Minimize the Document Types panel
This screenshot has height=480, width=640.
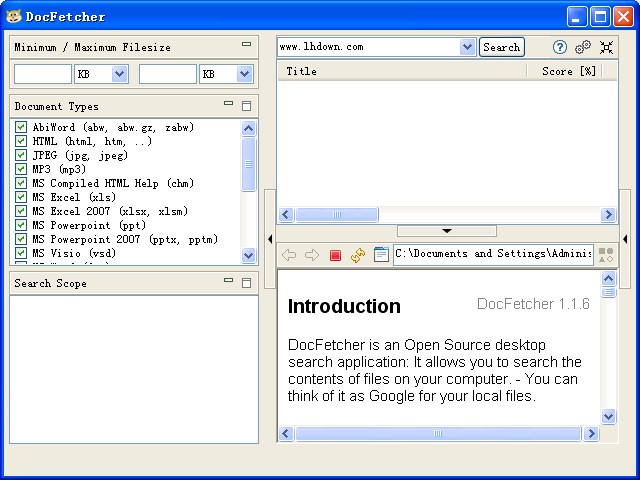229,103
